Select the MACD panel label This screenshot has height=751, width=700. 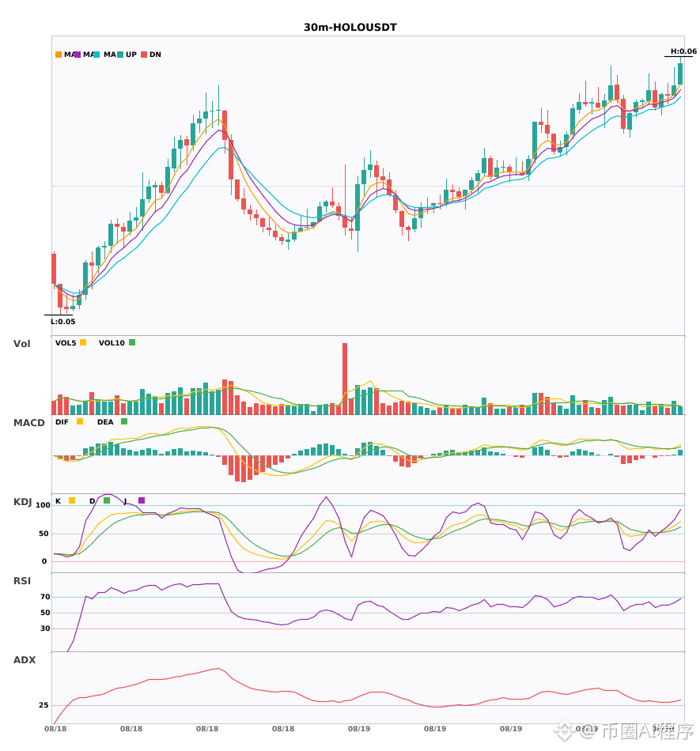(x=28, y=423)
